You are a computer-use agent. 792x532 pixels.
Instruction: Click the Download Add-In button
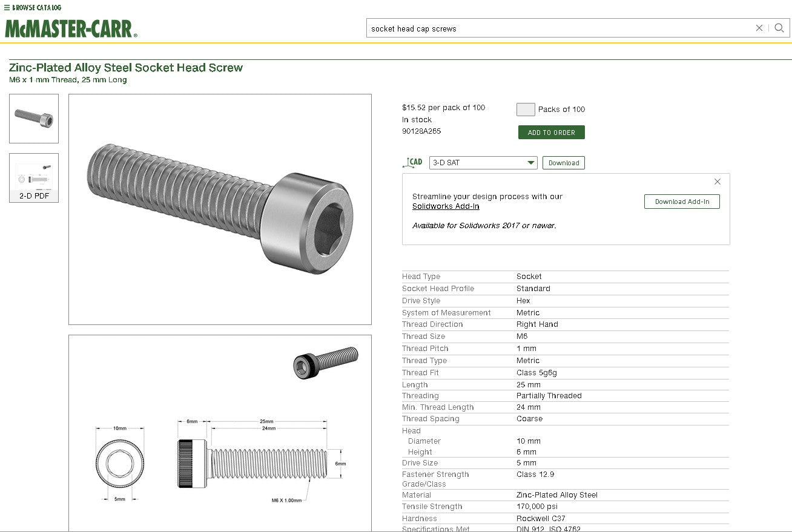(682, 202)
